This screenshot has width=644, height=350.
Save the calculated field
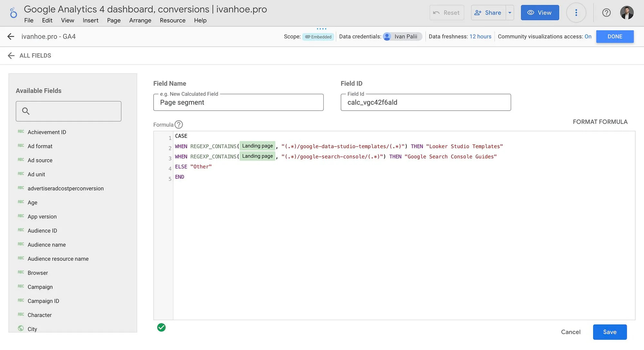(x=610, y=332)
